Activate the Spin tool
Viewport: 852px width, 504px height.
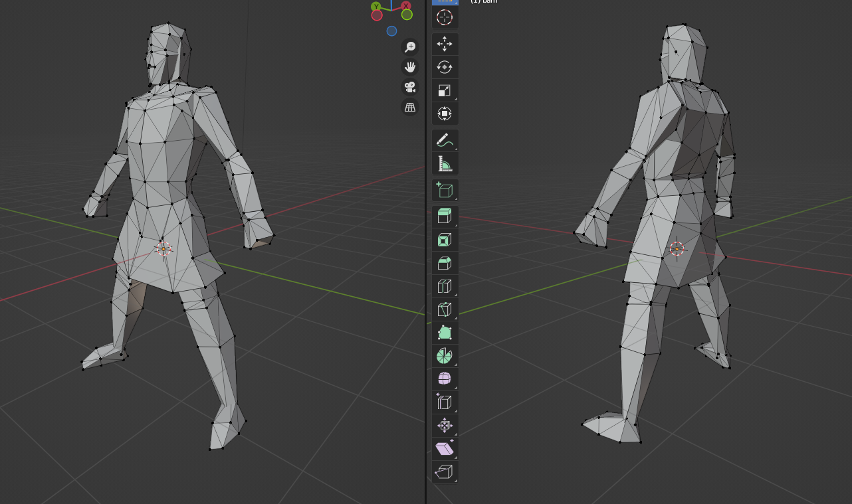coord(445,356)
